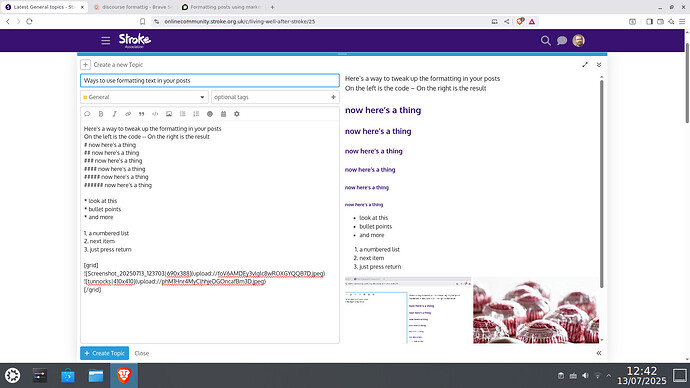
Task: Open the Brave Shields lion icon
Action: point(520,22)
